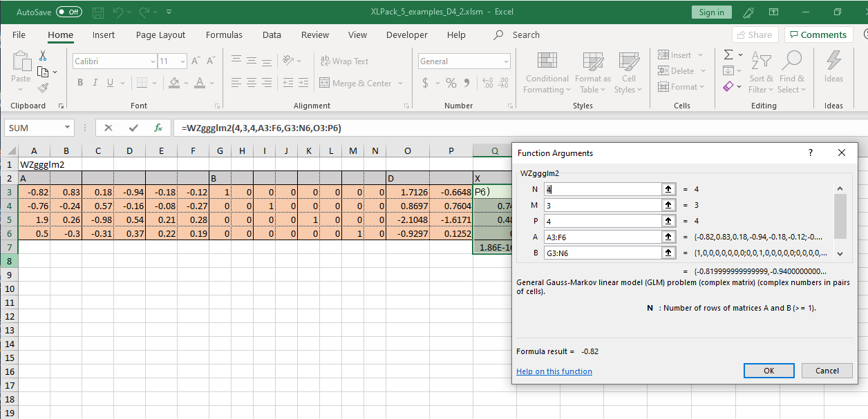Viewport: 868px width, 419px height.
Task: Select cell A1 containing WZggglm2
Action: pyautogui.click(x=35, y=164)
